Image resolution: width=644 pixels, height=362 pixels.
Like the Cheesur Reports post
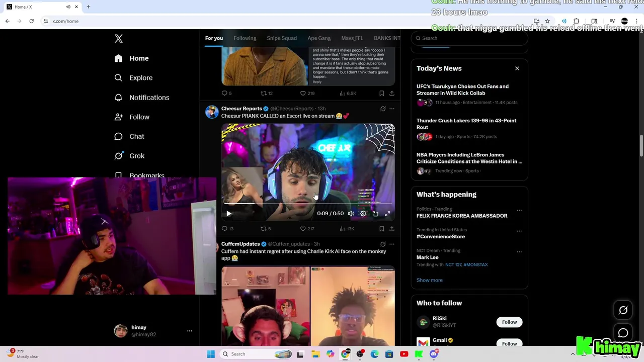[x=307, y=229]
